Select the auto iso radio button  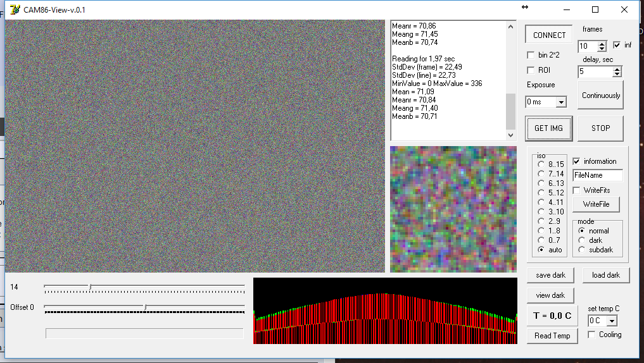point(541,249)
